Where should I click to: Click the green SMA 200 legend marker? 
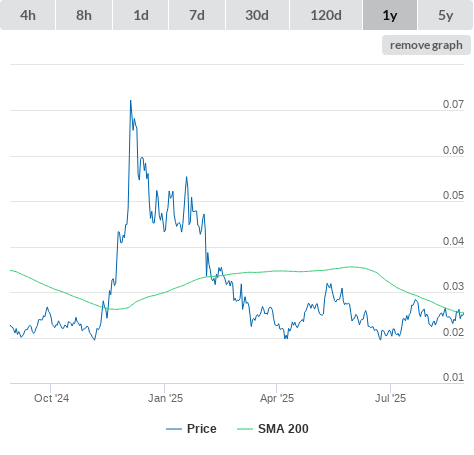coord(245,429)
